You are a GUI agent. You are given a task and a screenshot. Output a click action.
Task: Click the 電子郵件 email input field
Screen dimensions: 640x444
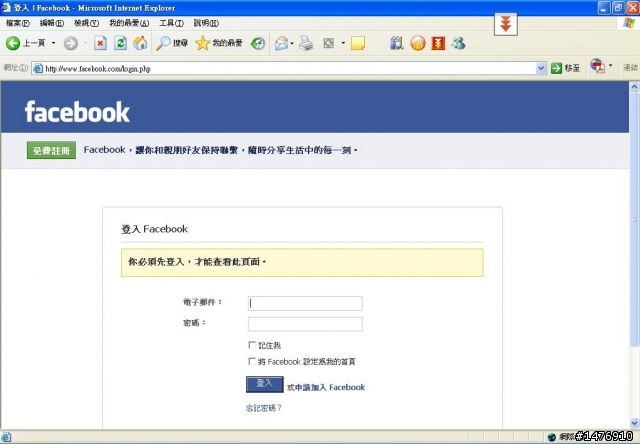pos(305,303)
